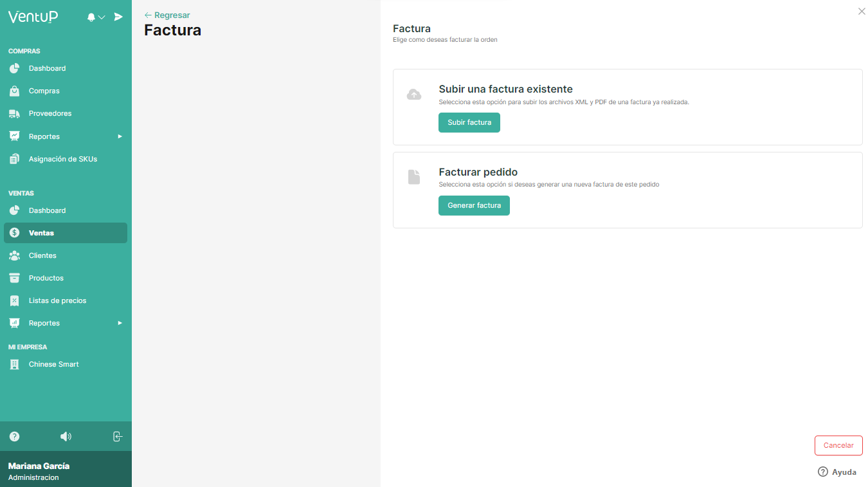Close the Factura panel with X
The width and height of the screenshot is (868, 487).
862,11
